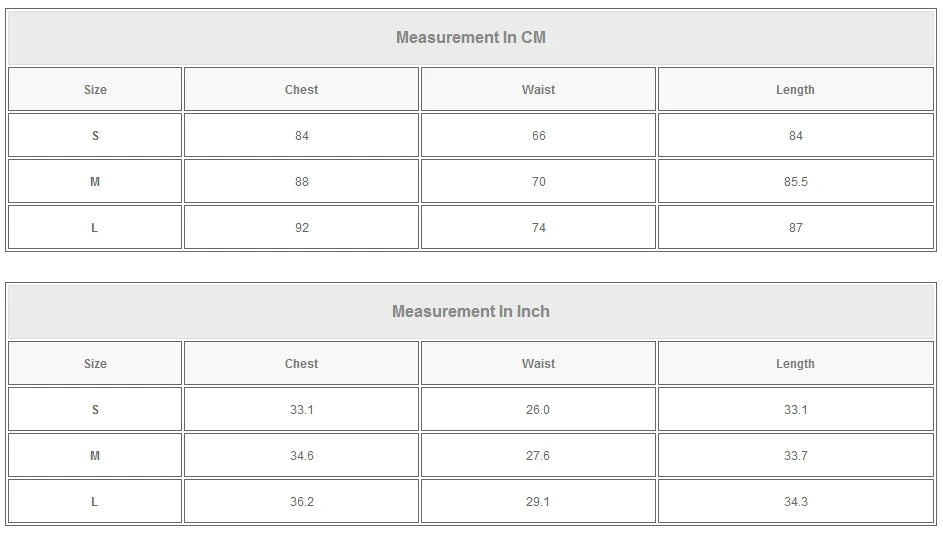Select the Waist header in the Inch table
Image resolution: width=943 pixels, height=535 pixels.
pyautogui.click(x=538, y=364)
